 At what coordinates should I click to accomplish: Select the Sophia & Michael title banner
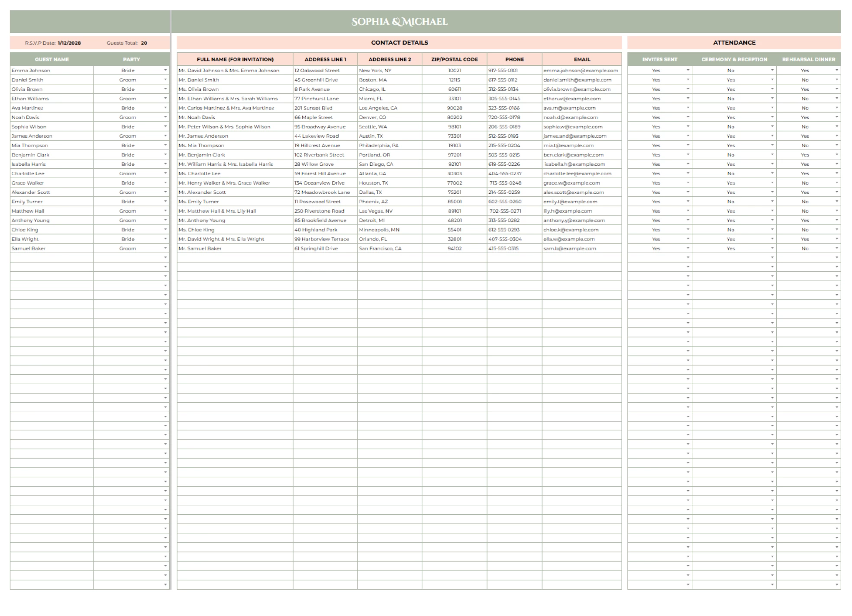click(x=399, y=22)
